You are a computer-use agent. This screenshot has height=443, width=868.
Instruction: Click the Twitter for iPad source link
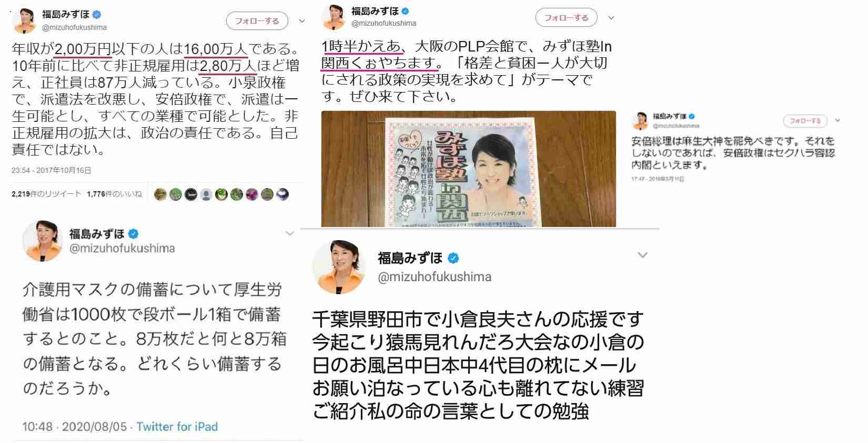[177, 427]
